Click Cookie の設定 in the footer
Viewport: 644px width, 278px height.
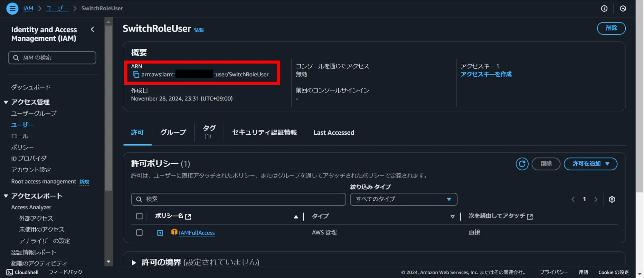[614, 272]
